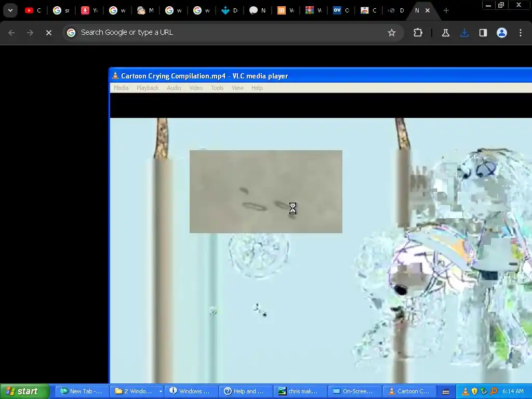Open the VLC Audio menu

174,88
